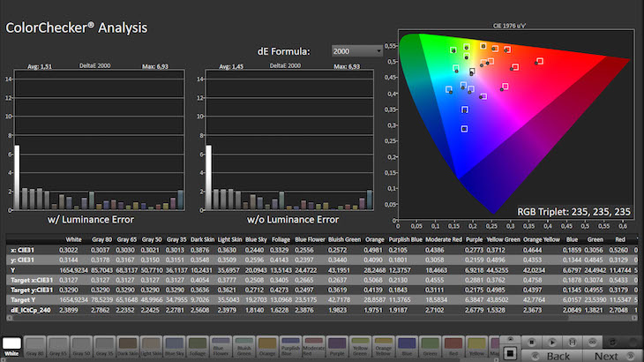Click right arrow of data table scrollbar
The height and width of the screenshot is (362, 644).
(x=634, y=318)
